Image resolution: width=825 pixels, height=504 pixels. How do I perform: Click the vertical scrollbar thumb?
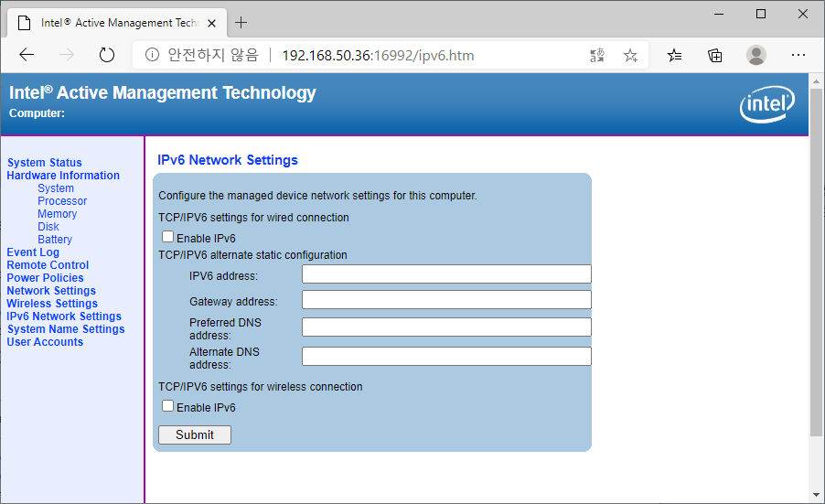point(816,263)
